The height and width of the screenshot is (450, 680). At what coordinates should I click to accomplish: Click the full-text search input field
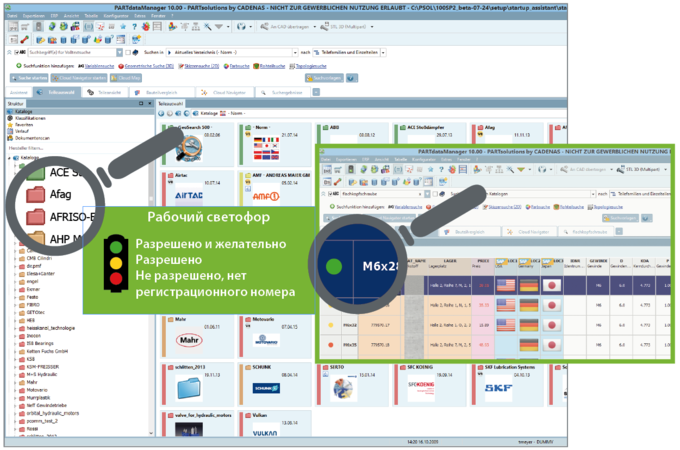(x=72, y=52)
